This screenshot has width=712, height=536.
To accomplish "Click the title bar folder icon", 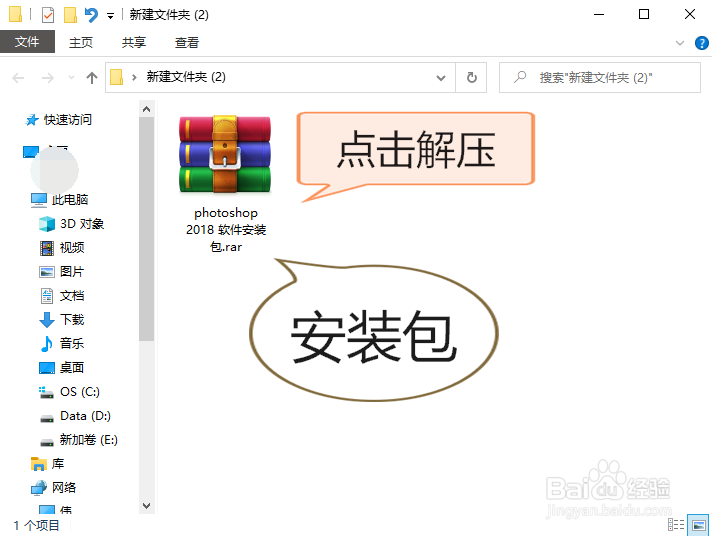I will click(15, 14).
